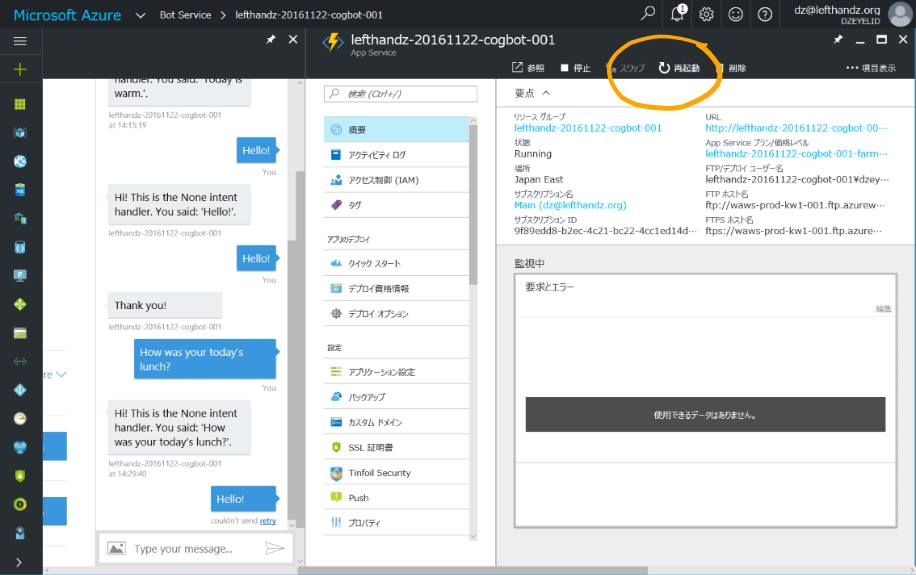Open デプロイ資格情報 menu item
Screen dimensions: 916x575
396,289
